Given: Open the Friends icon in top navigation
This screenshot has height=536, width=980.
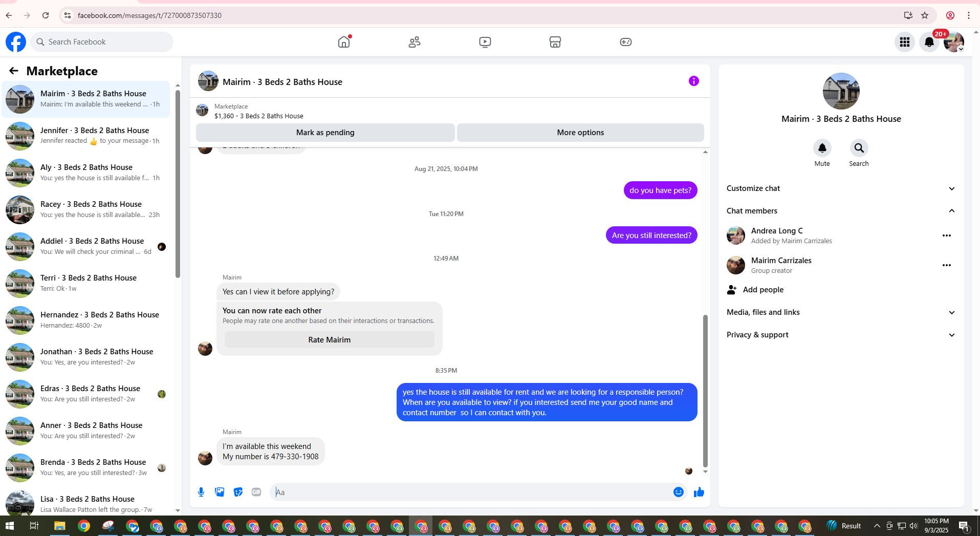Looking at the screenshot, I should point(415,42).
